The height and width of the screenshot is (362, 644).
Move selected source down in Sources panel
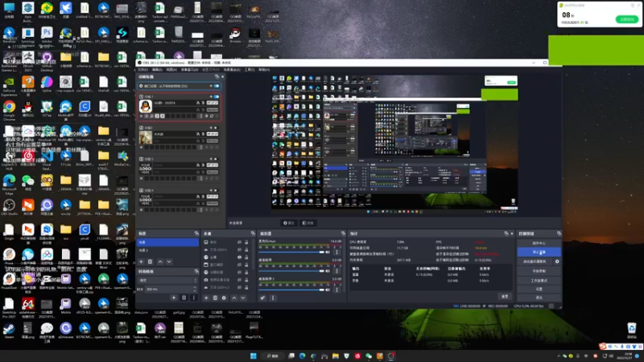243,298
